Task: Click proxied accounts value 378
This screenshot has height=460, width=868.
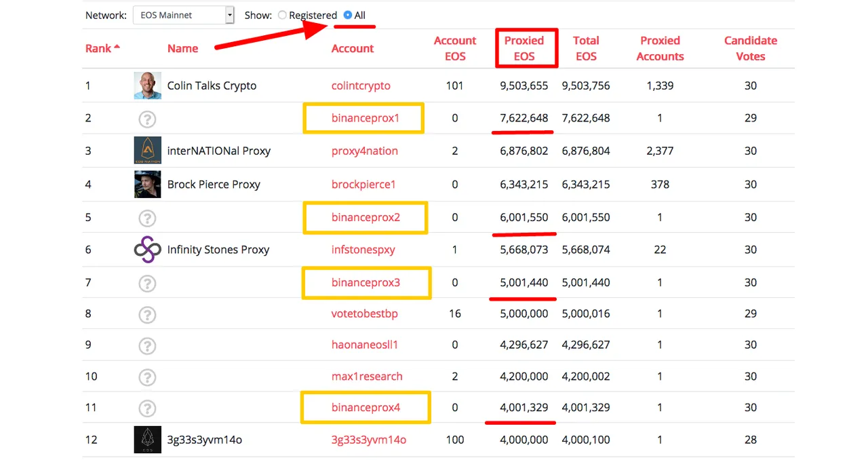Action: point(660,184)
